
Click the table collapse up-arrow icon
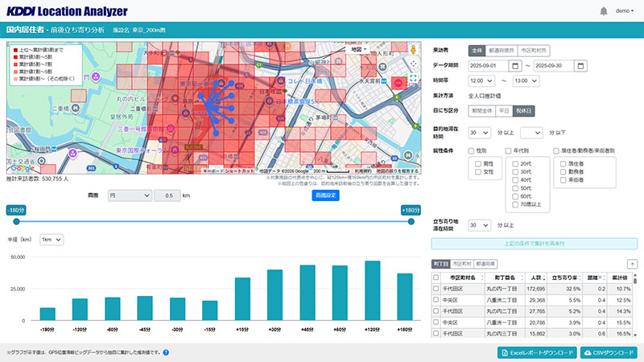pos(633,264)
